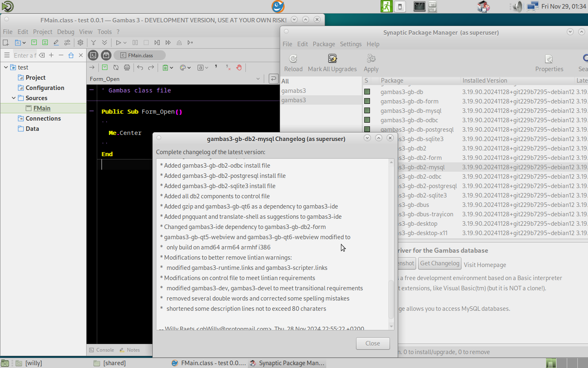The width and height of the screenshot is (588, 368).
Task: Open the console terminal icon beside FMain tab
Action: pos(94,55)
